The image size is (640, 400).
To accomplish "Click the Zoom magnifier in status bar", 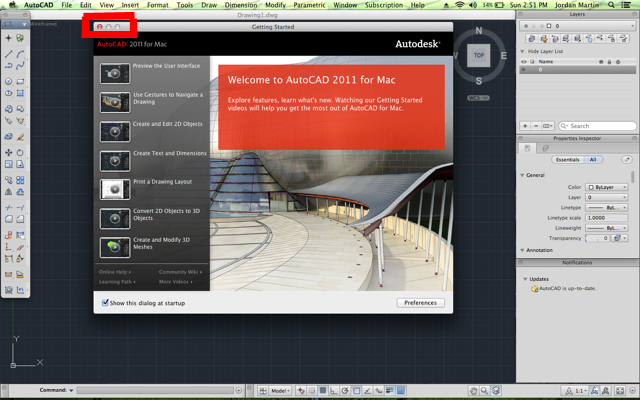I will point(484,391).
